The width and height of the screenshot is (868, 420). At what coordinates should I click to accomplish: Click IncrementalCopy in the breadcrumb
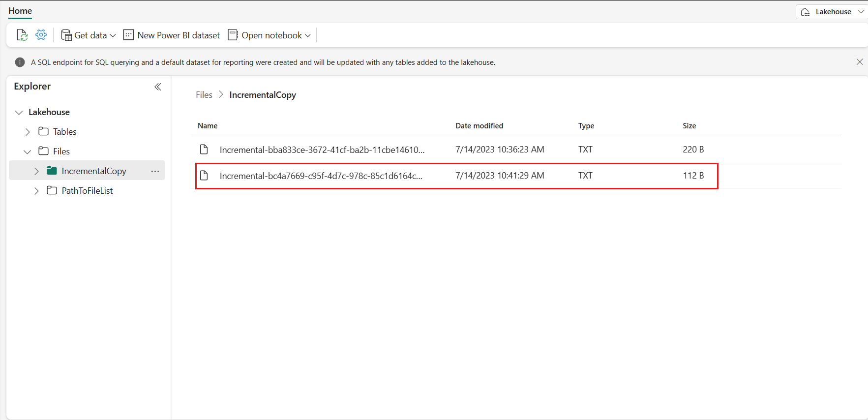(263, 95)
